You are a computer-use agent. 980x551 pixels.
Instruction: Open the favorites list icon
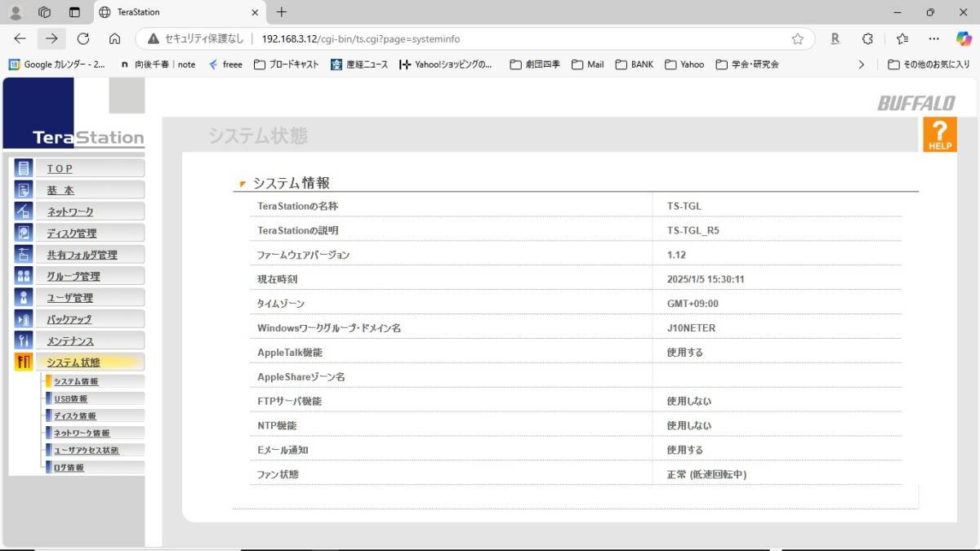click(x=902, y=38)
